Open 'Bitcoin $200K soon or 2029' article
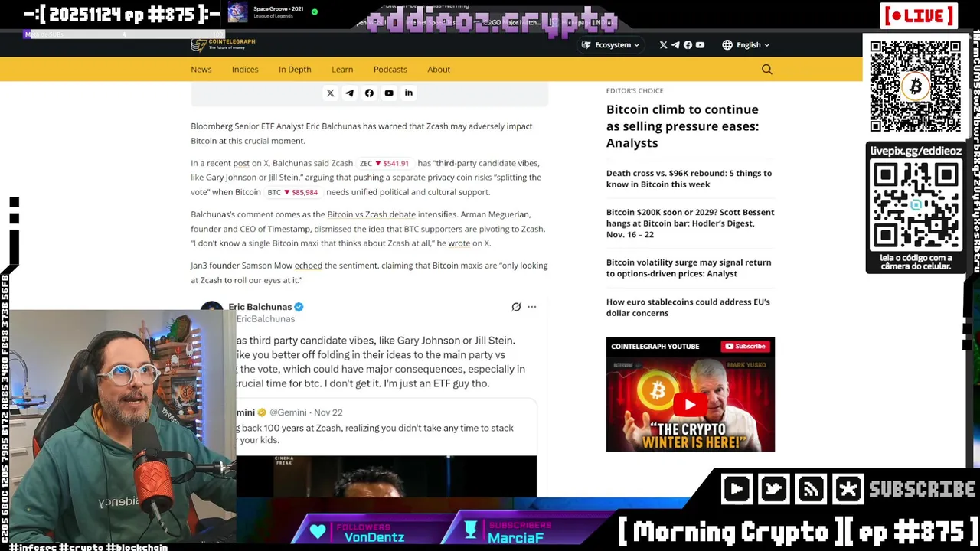 tap(690, 223)
